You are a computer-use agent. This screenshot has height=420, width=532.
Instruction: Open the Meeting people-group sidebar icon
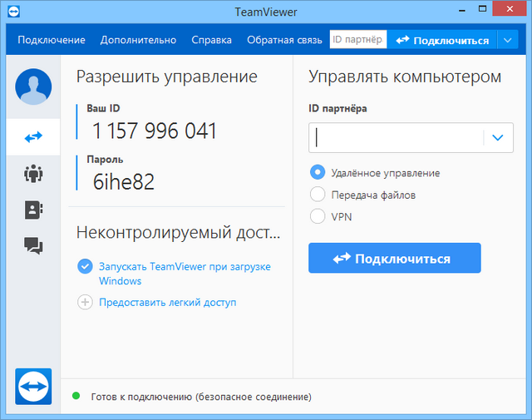pos(33,174)
